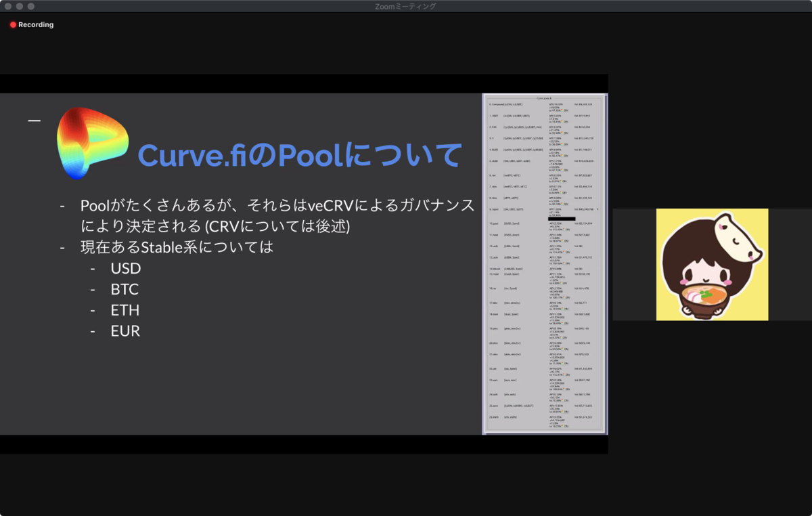Click the yellow minimize traffic light

[21, 6]
